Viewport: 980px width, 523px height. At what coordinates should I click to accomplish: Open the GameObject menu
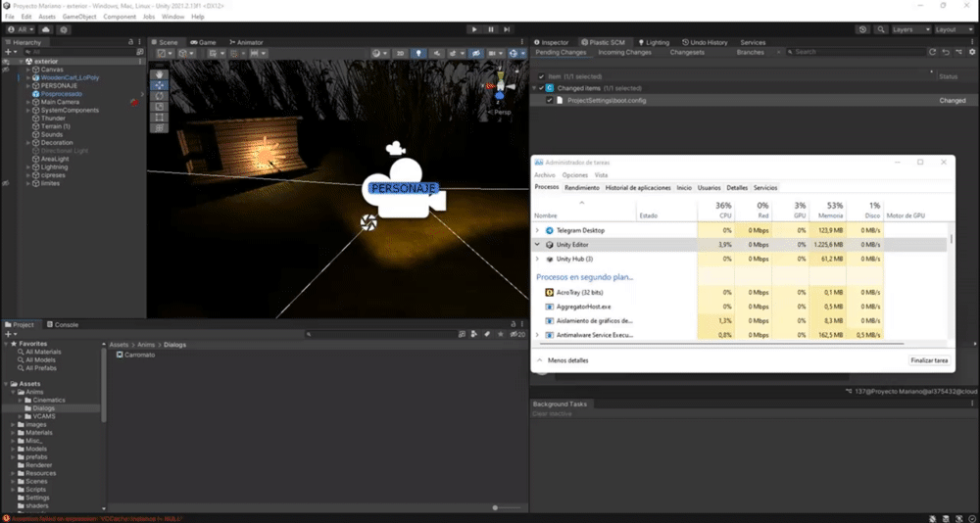[78, 17]
